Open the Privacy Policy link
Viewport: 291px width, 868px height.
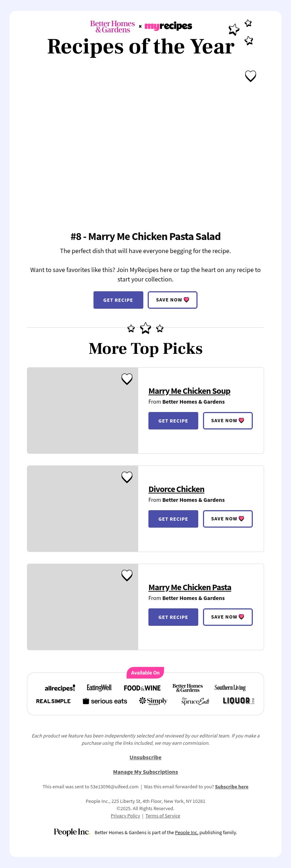125,816
